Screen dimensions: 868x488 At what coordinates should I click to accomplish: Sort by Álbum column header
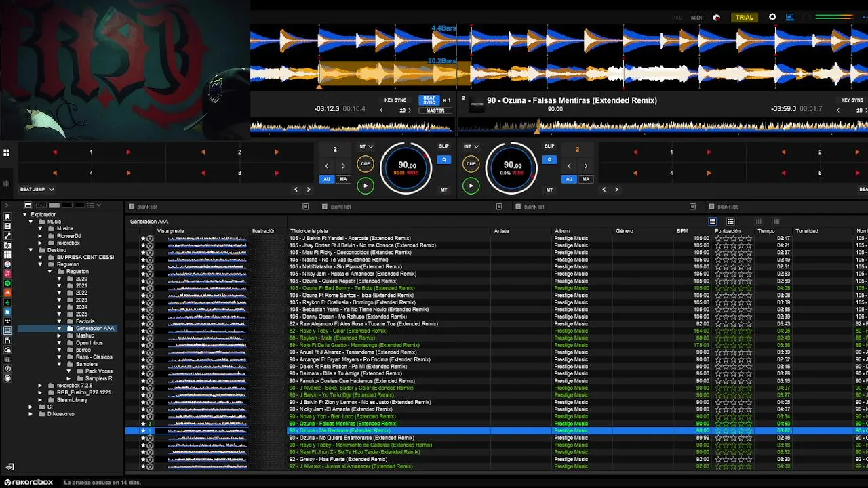click(x=561, y=231)
